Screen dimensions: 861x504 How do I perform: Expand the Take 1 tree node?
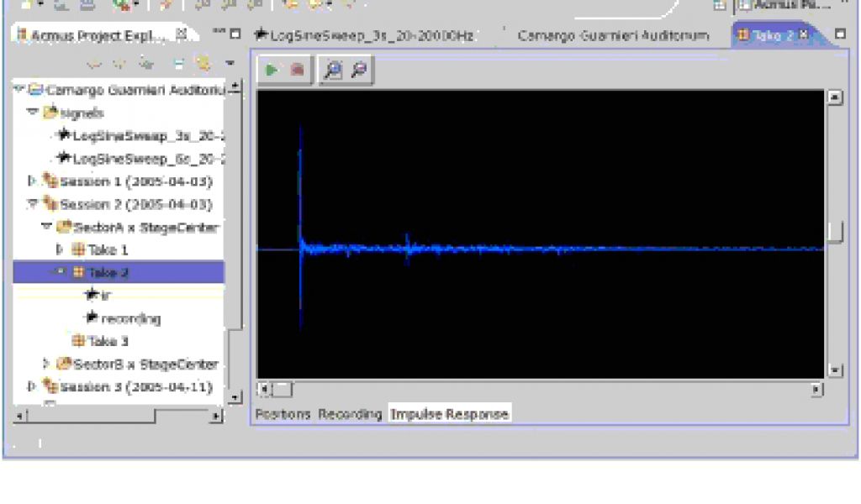(x=60, y=249)
